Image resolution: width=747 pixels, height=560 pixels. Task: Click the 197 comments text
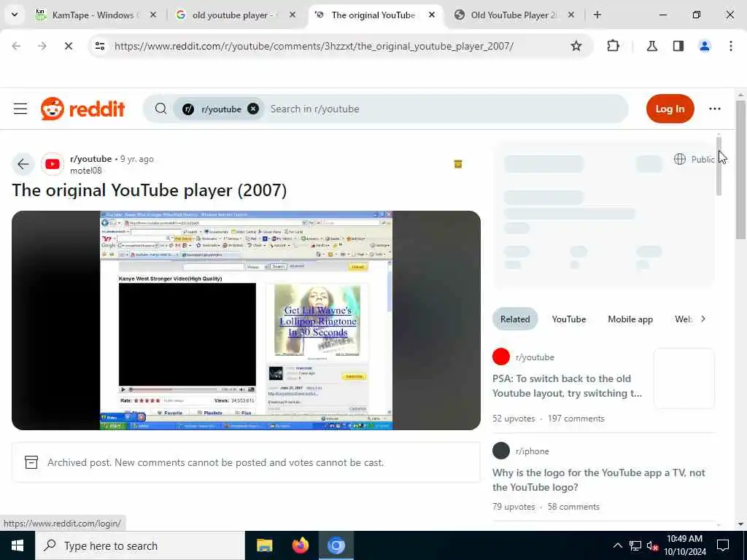point(576,419)
